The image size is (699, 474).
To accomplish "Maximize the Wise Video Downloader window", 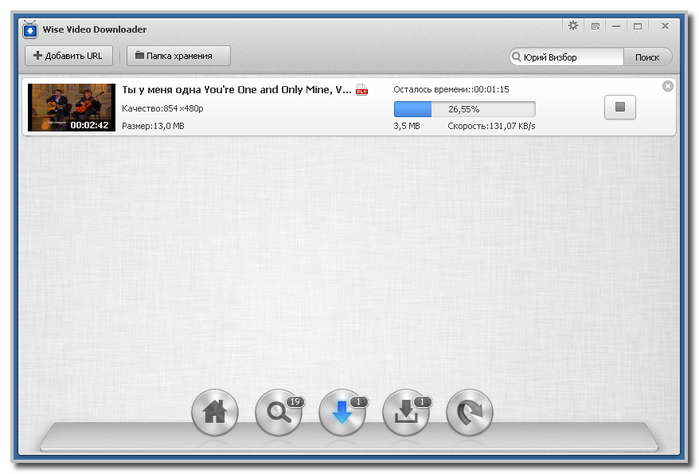I will pos(637,26).
